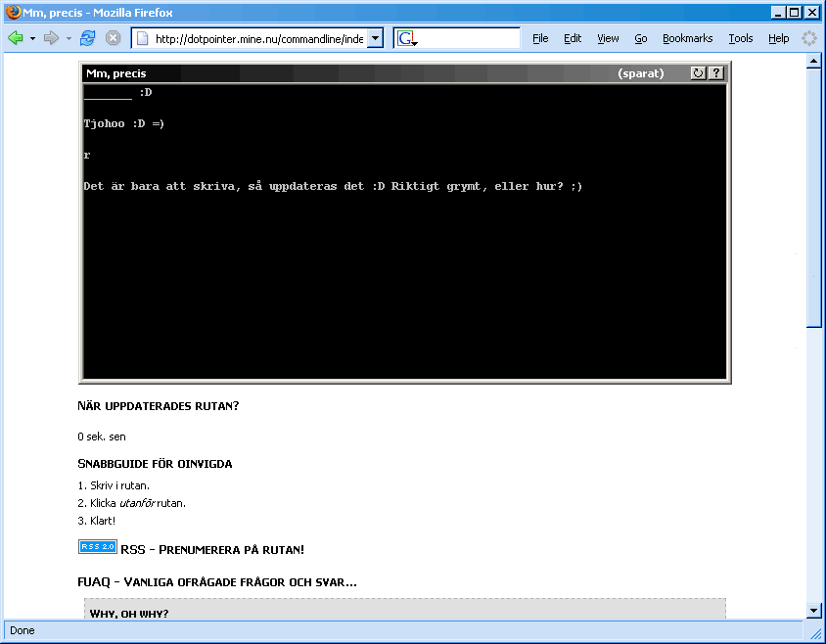Image resolution: width=826 pixels, height=644 pixels.
Task: Click the Forward arrow navigation button
Action: tap(51, 38)
